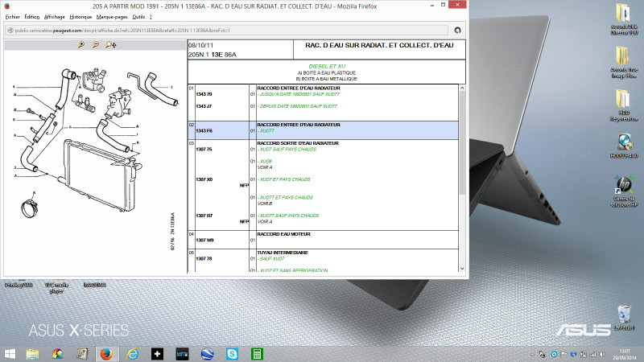Click the parts list scroll down arrow
Image resolution: width=644 pixels, height=362 pixels.
462,269
